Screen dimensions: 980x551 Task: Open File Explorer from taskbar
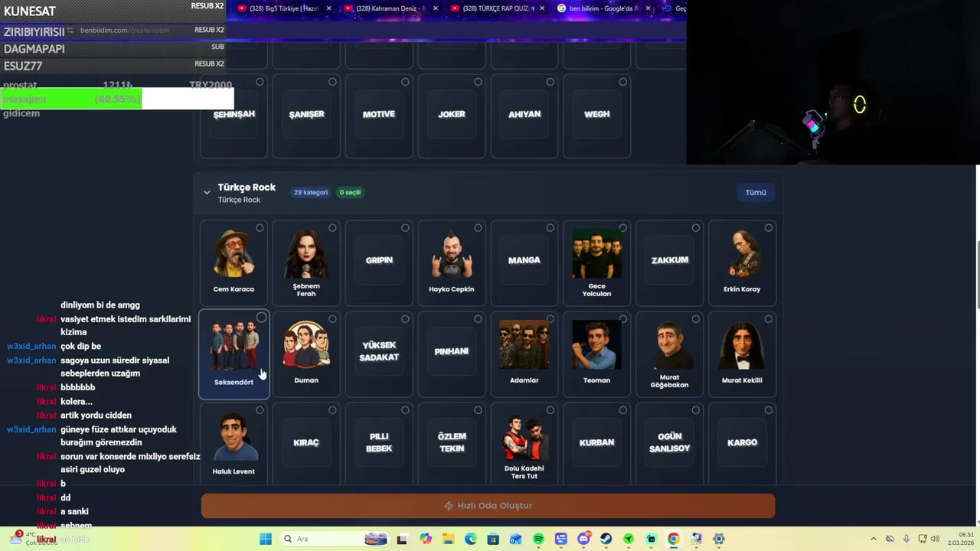pos(448,539)
